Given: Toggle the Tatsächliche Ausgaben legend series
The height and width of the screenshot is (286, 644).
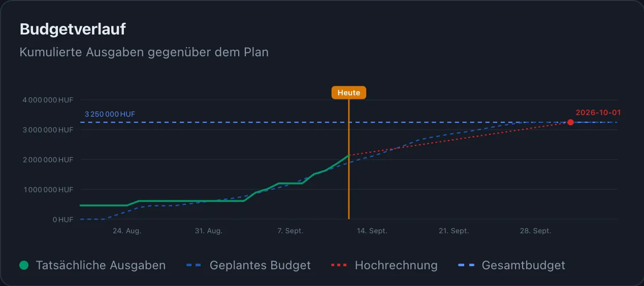Looking at the screenshot, I should click(x=92, y=265).
